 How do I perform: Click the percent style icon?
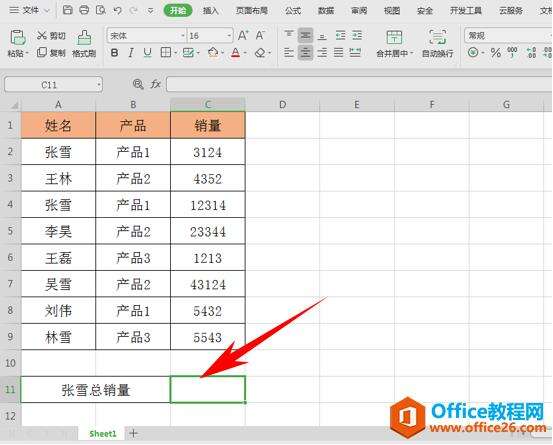coord(496,53)
